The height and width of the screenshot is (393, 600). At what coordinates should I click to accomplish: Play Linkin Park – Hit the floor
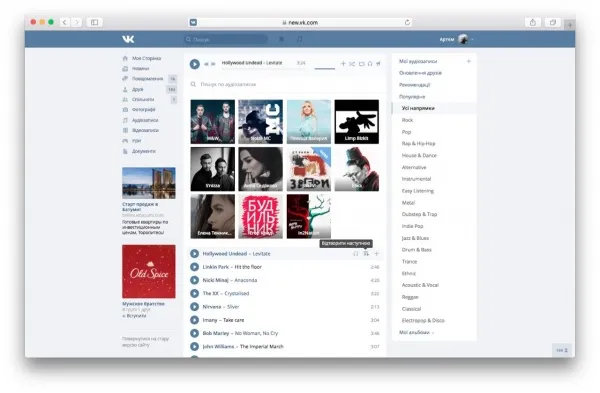click(195, 267)
